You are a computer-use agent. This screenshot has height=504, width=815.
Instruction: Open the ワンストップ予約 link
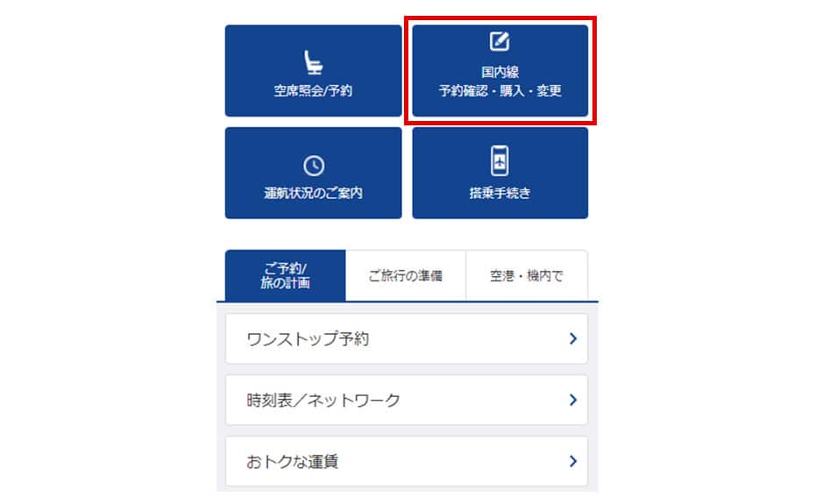click(x=407, y=338)
